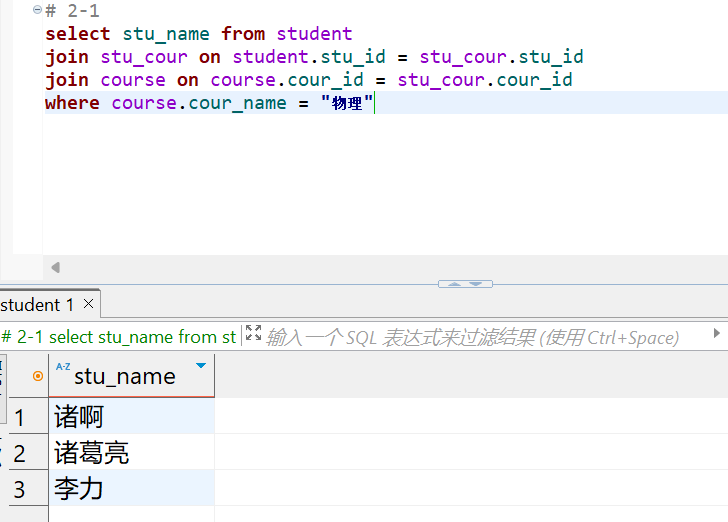
Task: Place cursor after the 物理 string
Action: (x=374, y=103)
